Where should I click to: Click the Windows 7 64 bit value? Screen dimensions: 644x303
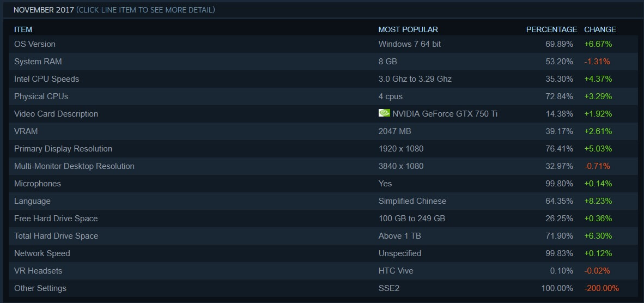[x=410, y=44]
